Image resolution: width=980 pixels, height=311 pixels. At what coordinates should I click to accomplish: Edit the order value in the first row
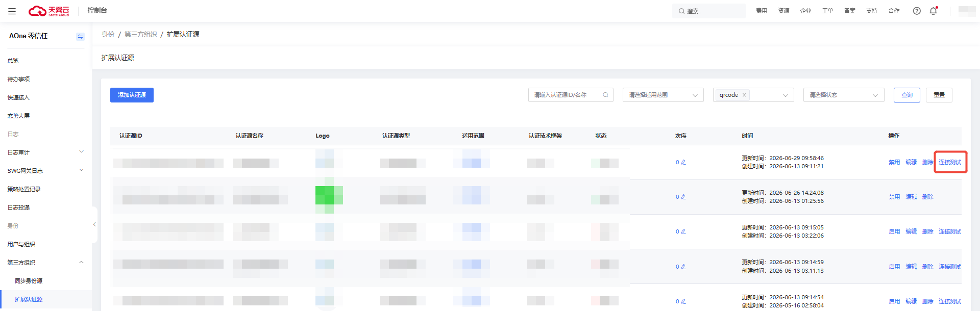[x=683, y=163]
